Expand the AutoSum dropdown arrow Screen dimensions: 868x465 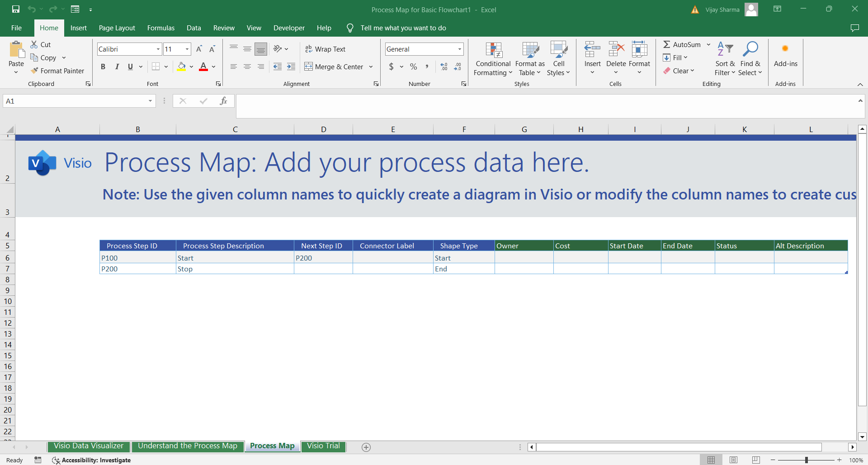(x=708, y=44)
